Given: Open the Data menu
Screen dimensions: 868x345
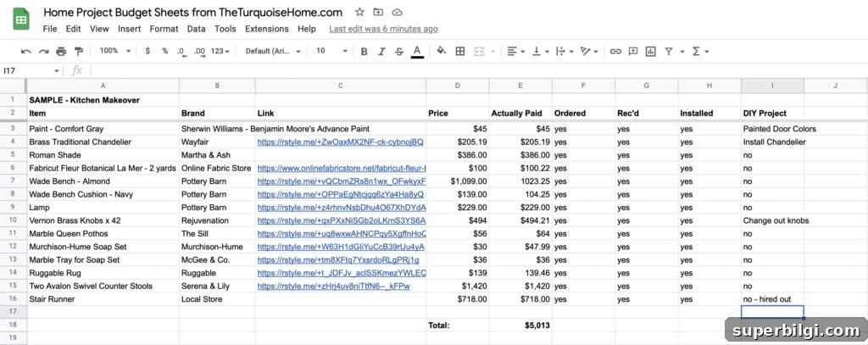Looking at the screenshot, I should (x=196, y=29).
